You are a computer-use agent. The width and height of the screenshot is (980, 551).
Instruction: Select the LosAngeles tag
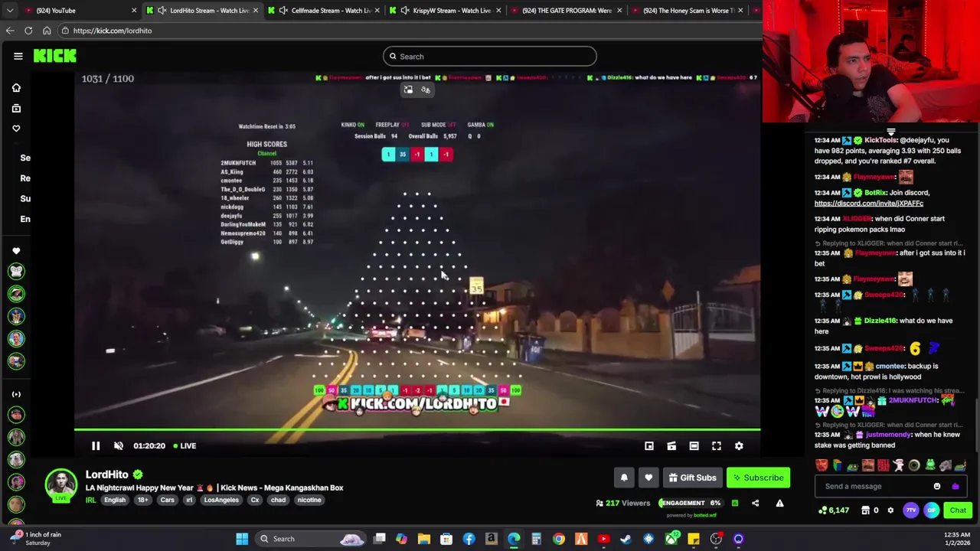click(221, 500)
